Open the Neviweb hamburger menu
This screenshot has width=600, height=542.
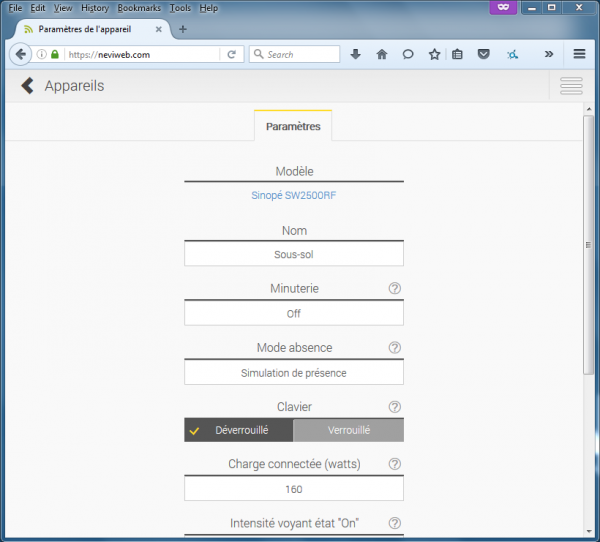click(x=571, y=86)
